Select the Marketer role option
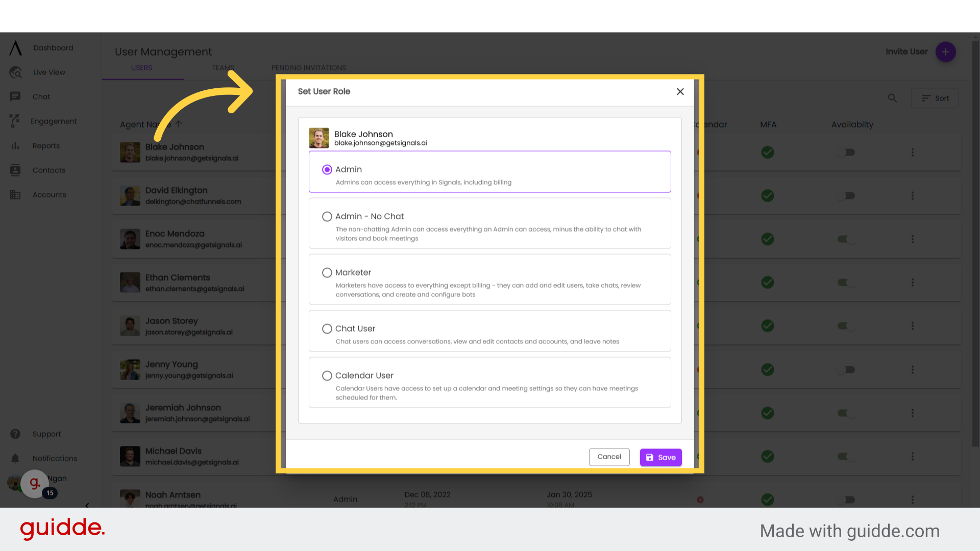The image size is (980, 551). click(327, 272)
